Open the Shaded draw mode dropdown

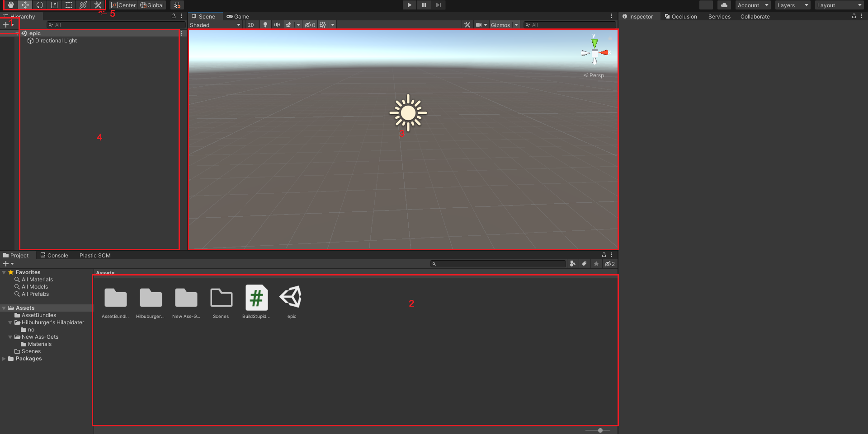point(215,25)
